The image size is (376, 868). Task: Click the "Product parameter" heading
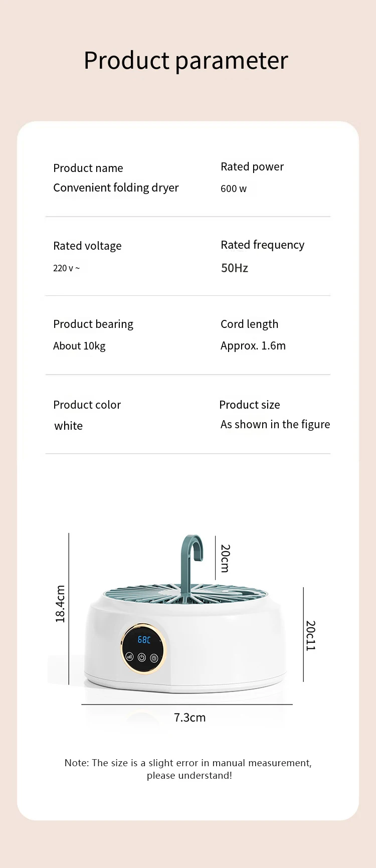click(x=186, y=60)
